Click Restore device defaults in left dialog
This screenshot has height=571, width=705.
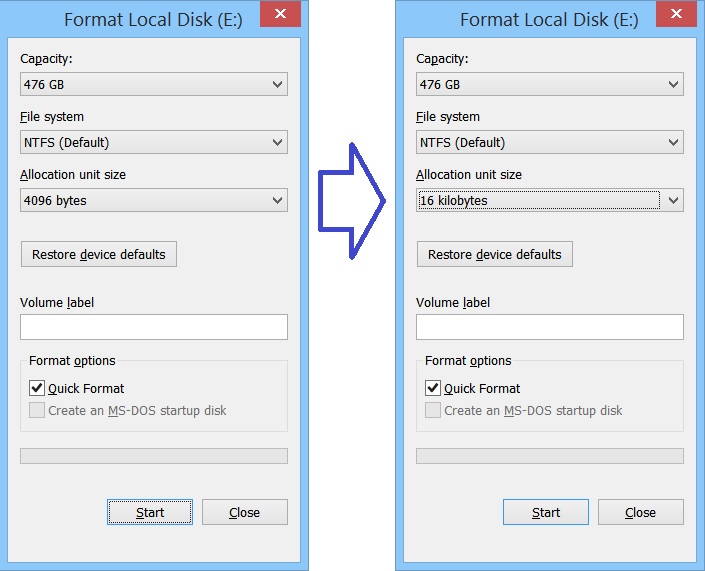coord(99,254)
